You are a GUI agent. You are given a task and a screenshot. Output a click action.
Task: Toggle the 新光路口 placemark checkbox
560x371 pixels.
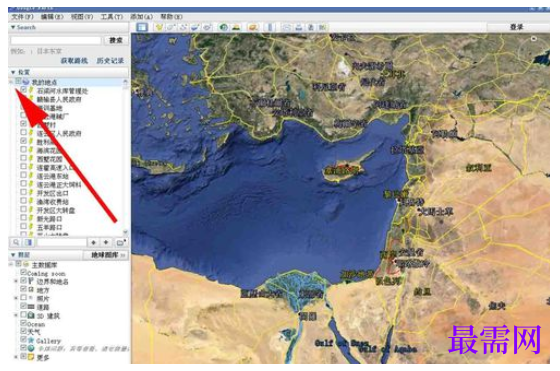click(24, 218)
